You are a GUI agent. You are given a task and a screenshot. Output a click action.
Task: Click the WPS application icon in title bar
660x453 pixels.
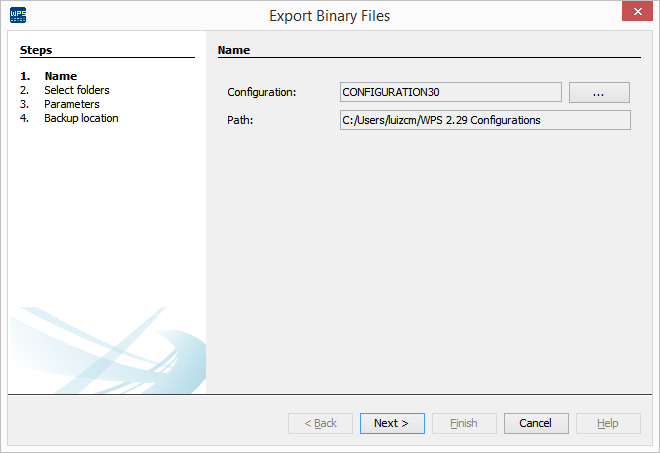click(18, 16)
